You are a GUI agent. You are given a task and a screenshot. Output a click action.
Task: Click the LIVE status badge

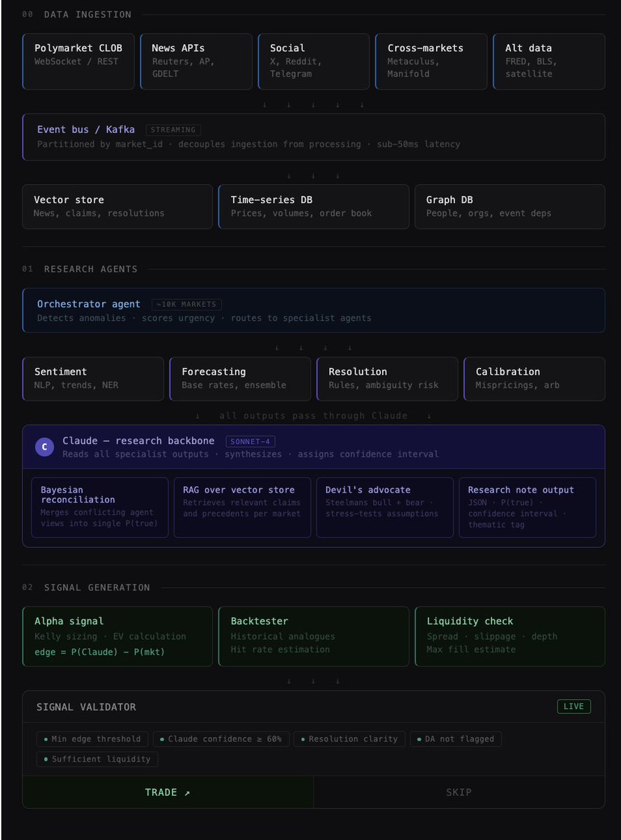tap(573, 706)
